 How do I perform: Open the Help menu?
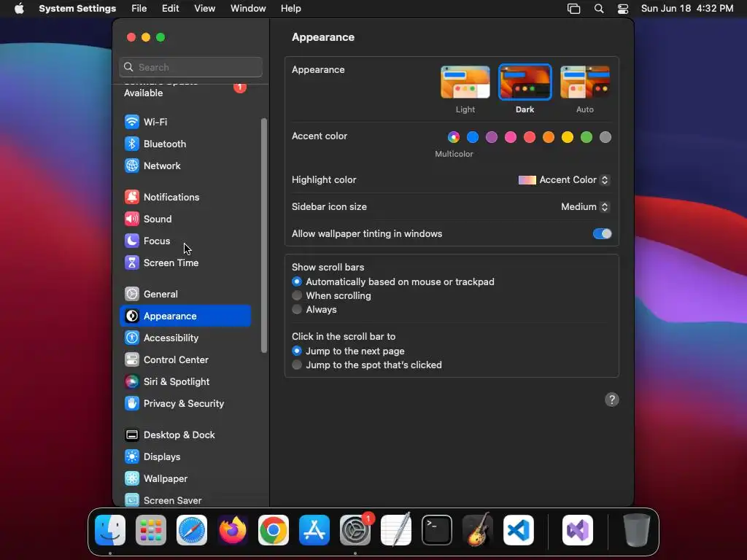point(290,9)
